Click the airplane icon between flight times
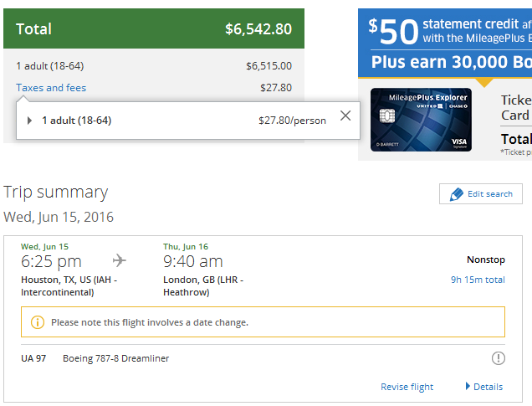Viewport: 532px width, 406px height. (120, 260)
